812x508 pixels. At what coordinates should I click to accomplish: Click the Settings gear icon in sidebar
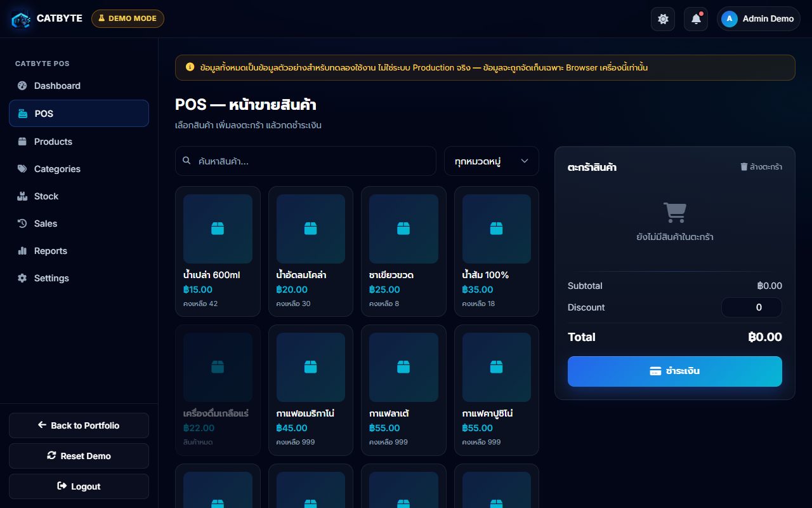(x=22, y=278)
